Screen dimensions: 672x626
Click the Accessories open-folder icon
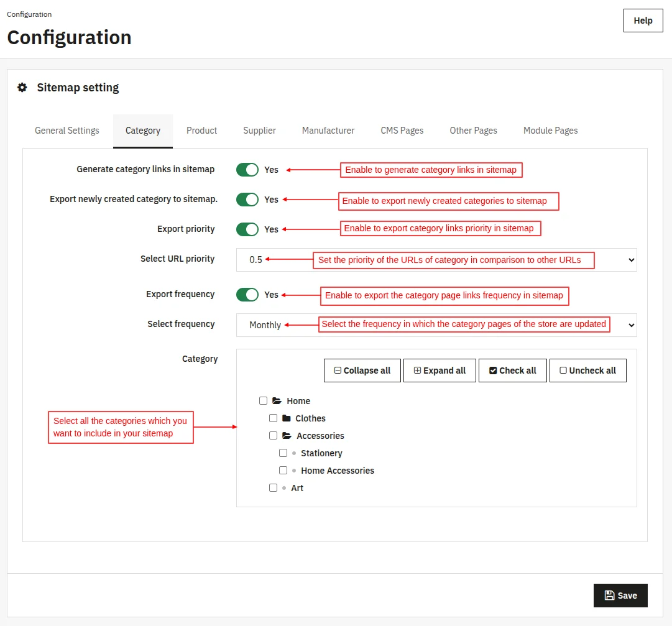point(287,436)
